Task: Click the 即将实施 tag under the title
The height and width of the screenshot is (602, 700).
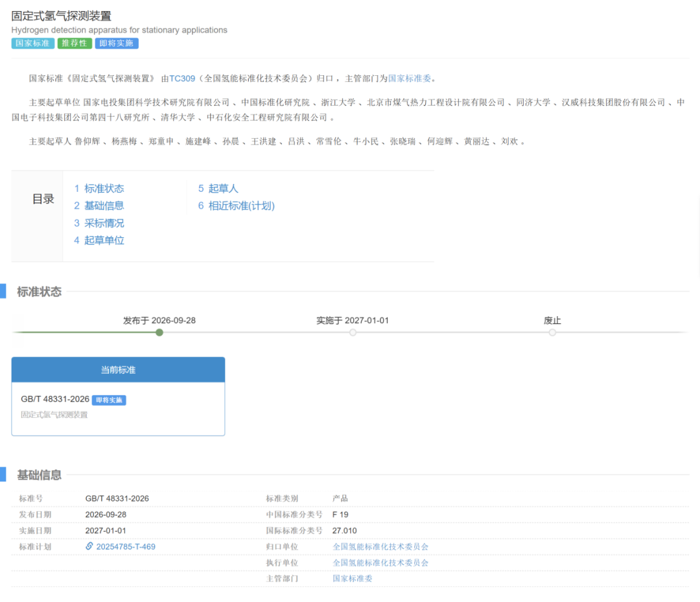Action: click(117, 43)
